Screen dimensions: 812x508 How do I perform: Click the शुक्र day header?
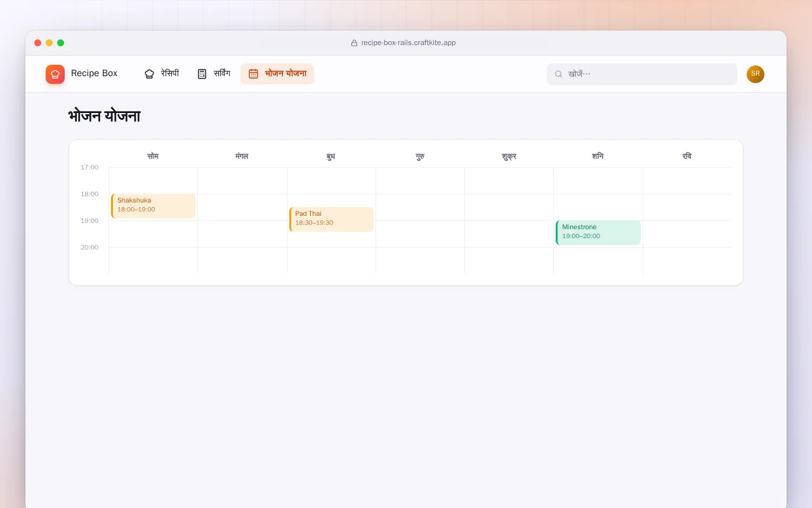click(509, 156)
